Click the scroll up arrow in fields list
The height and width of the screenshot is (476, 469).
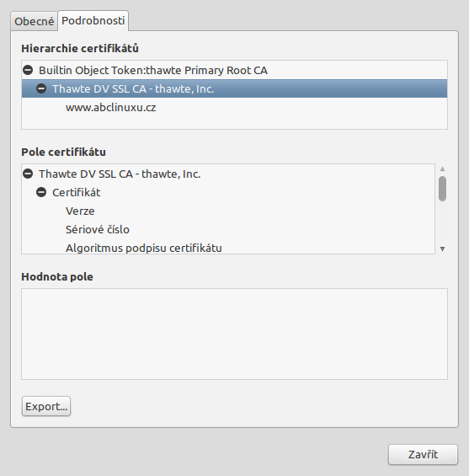[442, 168]
